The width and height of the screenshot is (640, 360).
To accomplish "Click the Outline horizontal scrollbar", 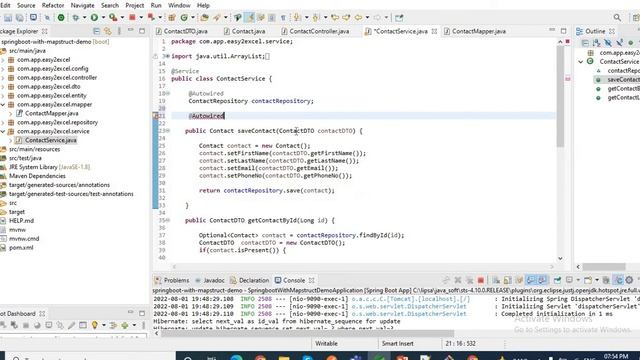I will click(x=604, y=267).
